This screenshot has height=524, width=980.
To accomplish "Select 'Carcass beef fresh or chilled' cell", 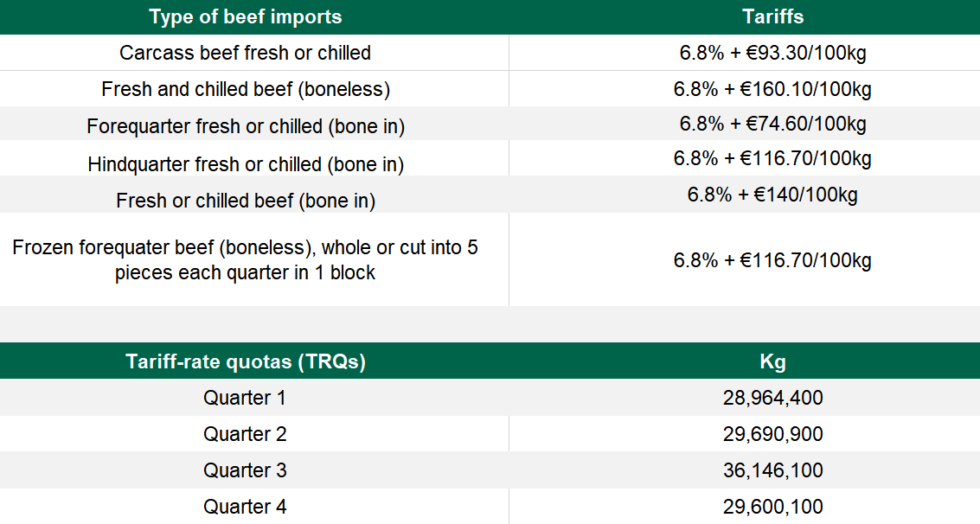I will pos(245,53).
